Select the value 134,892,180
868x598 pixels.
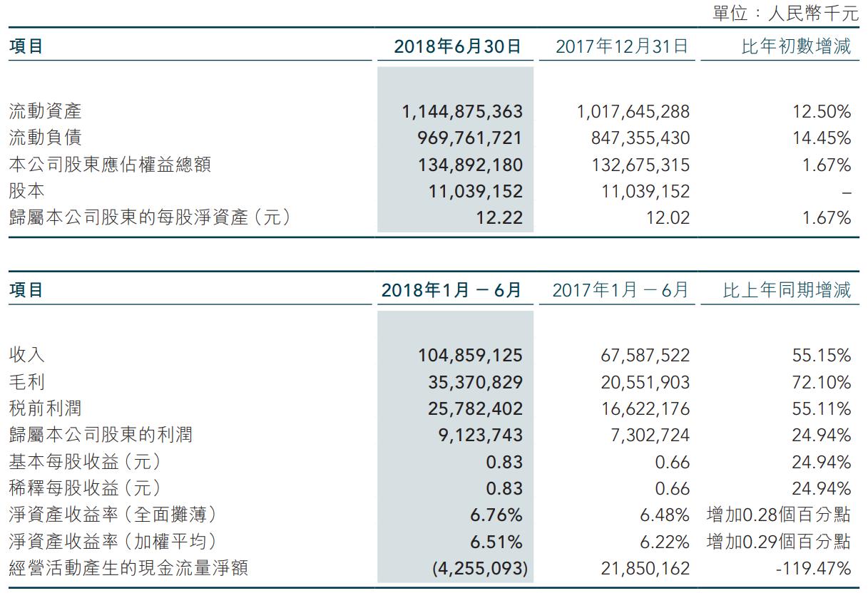click(x=469, y=165)
